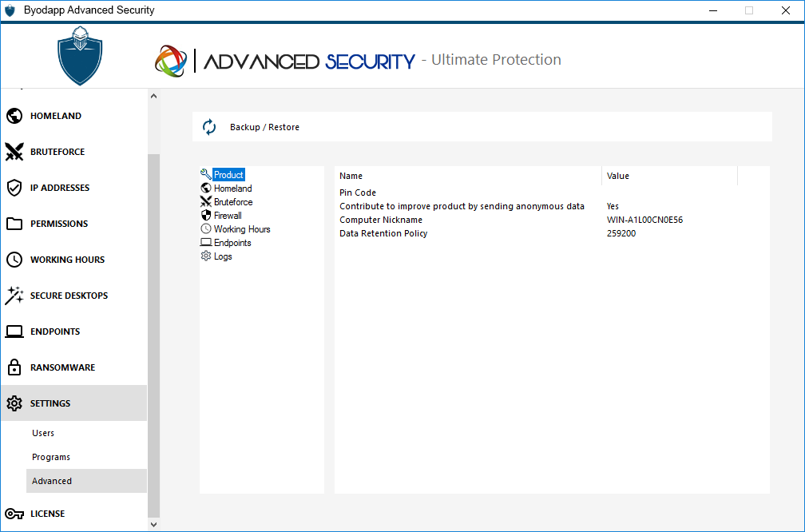Click the Yes value for anonymous data
The height and width of the screenshot is (532, 805).
click(x=613, y=206)
